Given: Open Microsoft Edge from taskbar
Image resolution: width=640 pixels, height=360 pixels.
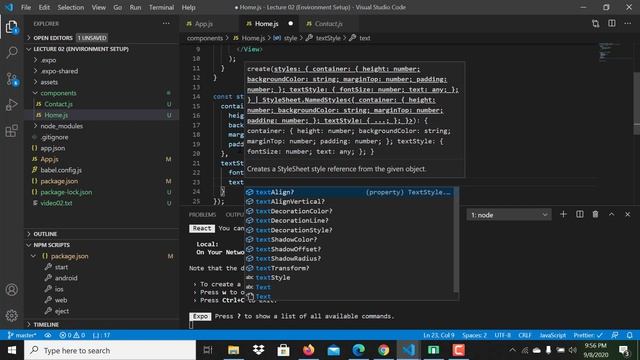Looking at the screenshot, I should point(358,350).
